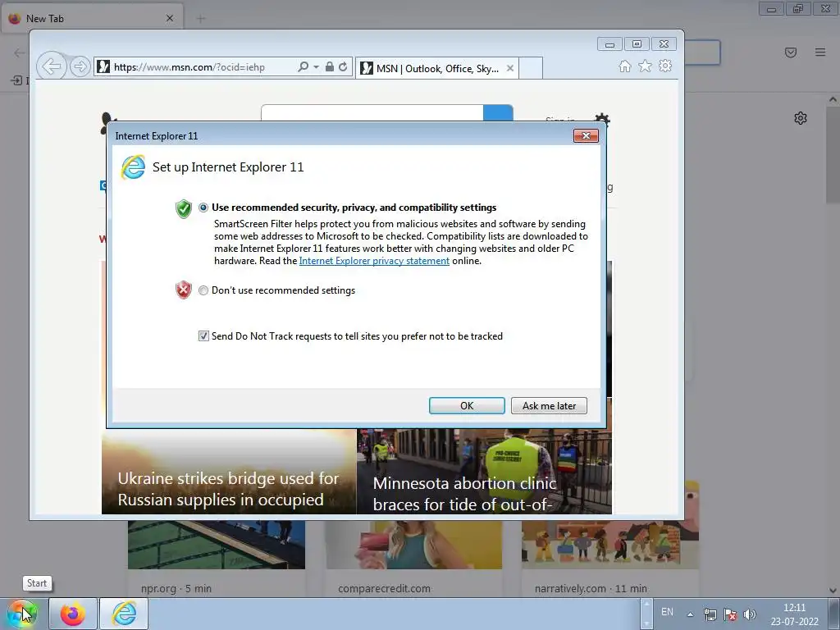
Task: Click the Windows Start orb
Action: point(22,614)
